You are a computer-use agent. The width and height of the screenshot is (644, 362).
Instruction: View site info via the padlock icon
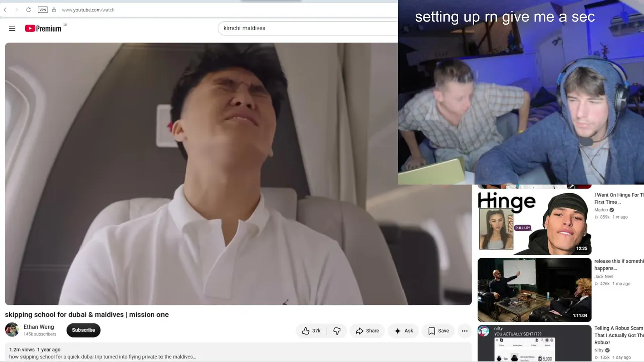(54, 10)
